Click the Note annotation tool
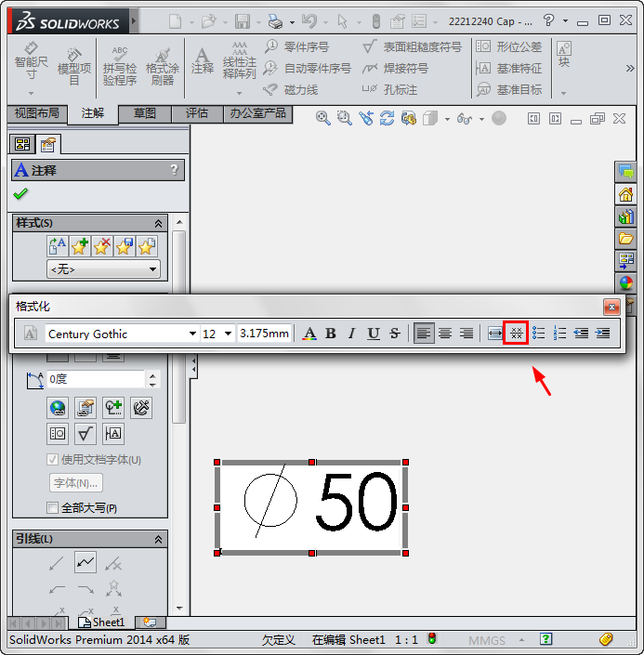The width and height of the screenshot is (644, 655). pyautogui.click(x=203, y=62)
